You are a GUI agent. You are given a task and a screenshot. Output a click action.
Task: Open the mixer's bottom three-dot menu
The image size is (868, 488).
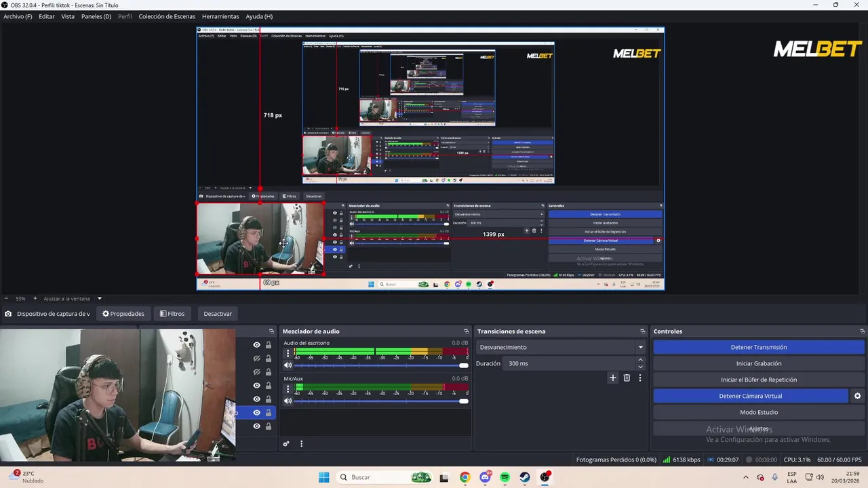[301, 444]
